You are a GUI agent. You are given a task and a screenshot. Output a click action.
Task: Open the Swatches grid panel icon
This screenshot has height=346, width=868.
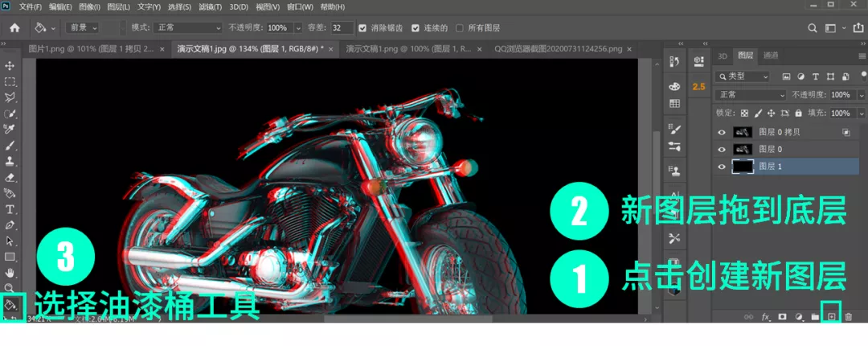point(674,104)
